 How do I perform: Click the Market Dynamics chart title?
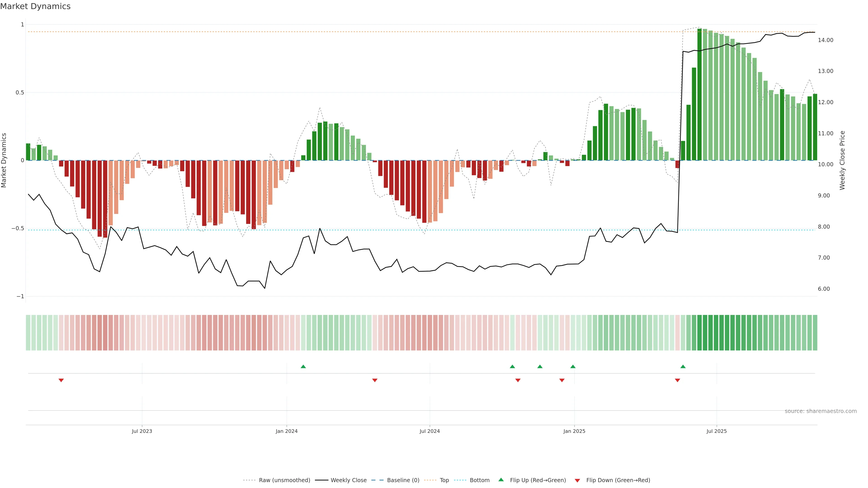click(35, 6)
